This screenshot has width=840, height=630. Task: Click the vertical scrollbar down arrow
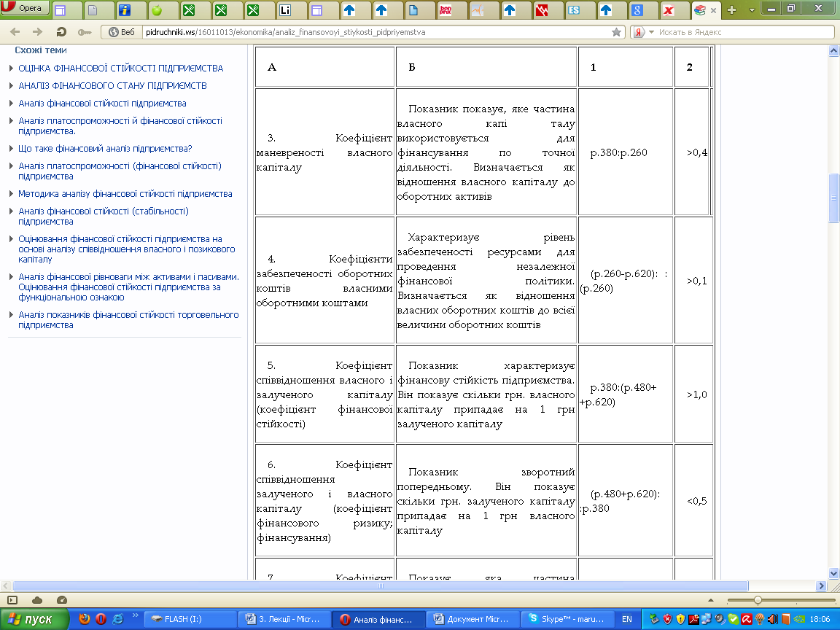pos(833,573)
